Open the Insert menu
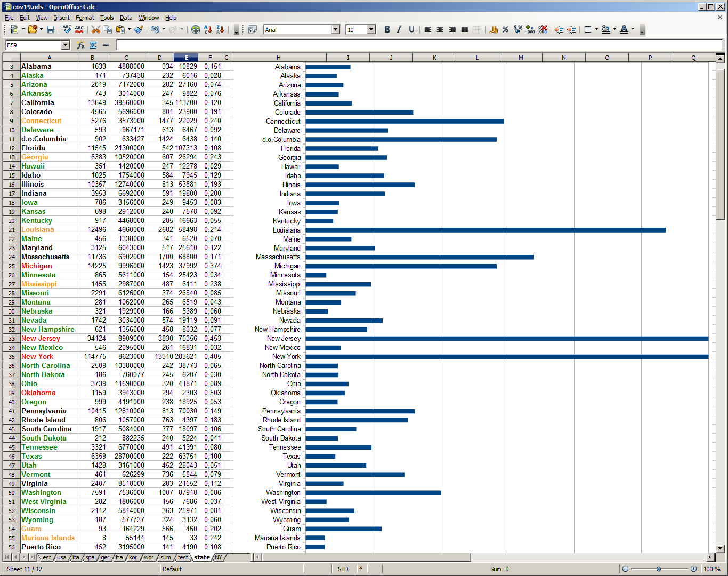This screenshot has height=576, width=728. pos(61,18)
